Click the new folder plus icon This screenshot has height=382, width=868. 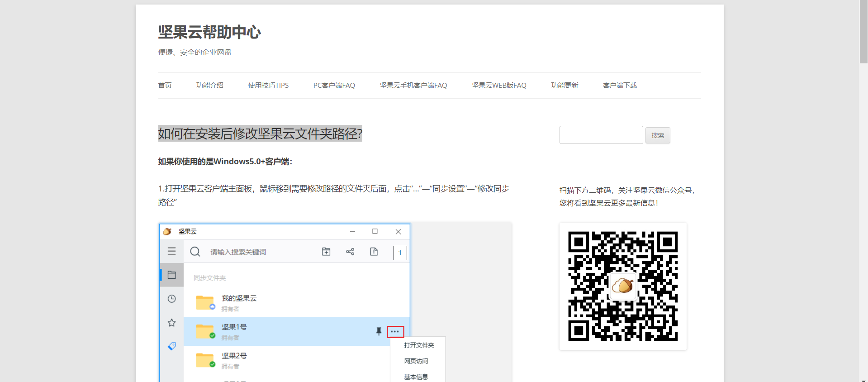click(326, 252)
